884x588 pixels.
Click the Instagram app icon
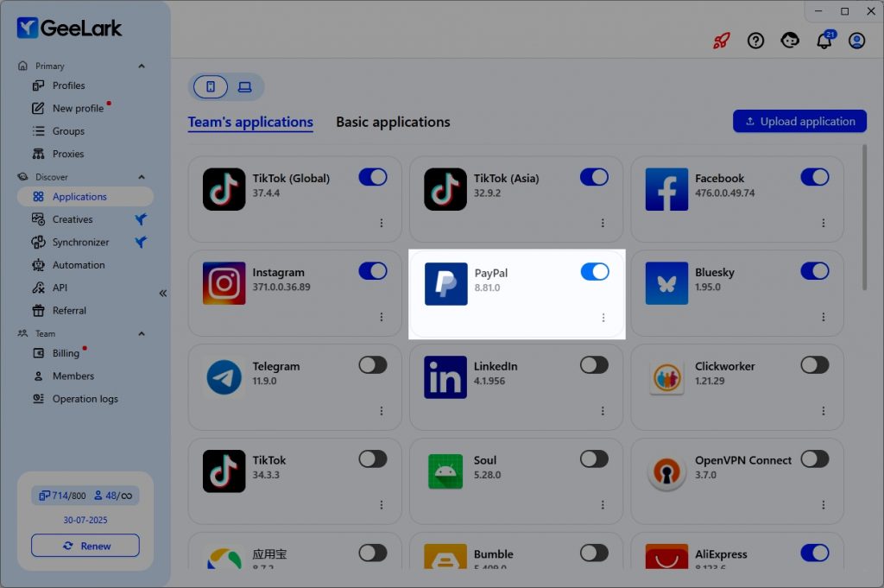click(224, 283)
